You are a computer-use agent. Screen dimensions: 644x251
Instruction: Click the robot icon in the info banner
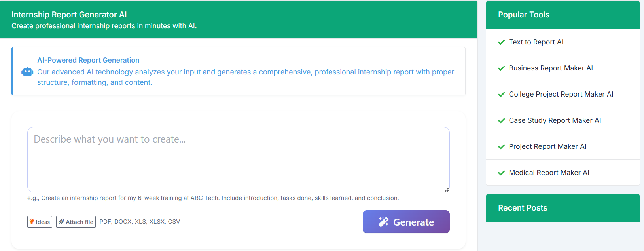[27, 72]
